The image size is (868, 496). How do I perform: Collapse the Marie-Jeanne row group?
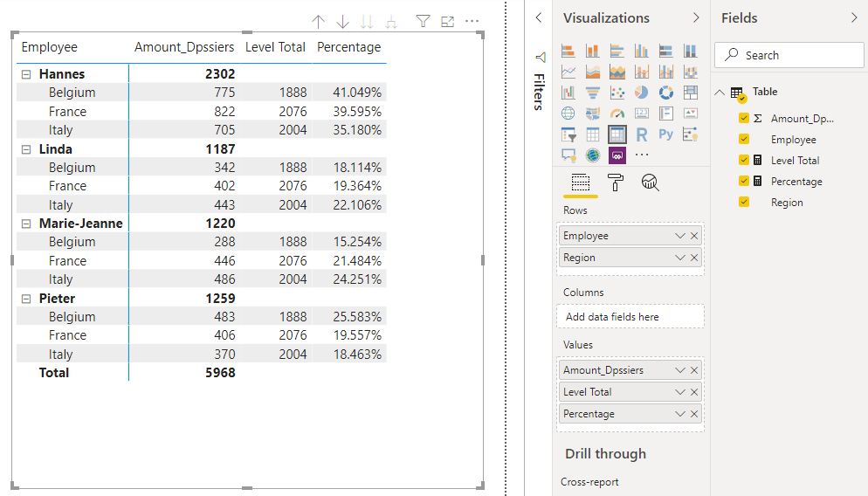(26, 224)
